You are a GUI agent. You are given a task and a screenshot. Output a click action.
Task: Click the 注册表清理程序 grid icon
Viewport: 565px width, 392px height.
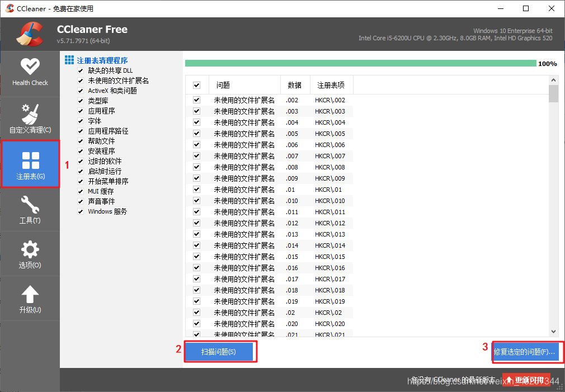tap(69, 60)
